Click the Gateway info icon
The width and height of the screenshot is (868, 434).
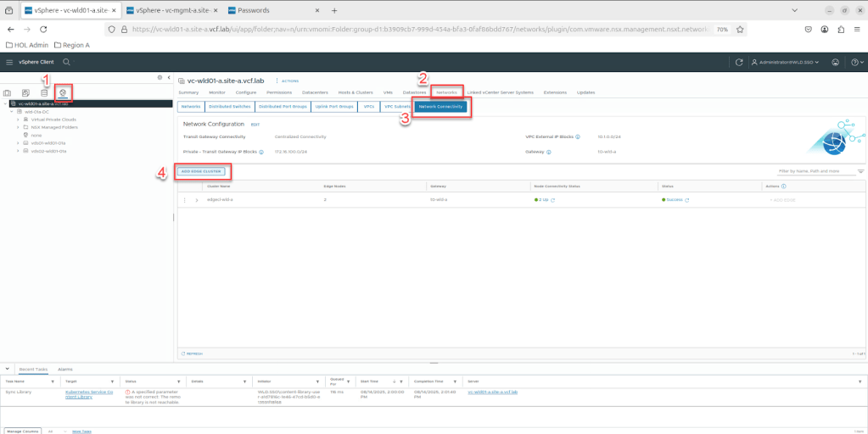tap(548, 151)
